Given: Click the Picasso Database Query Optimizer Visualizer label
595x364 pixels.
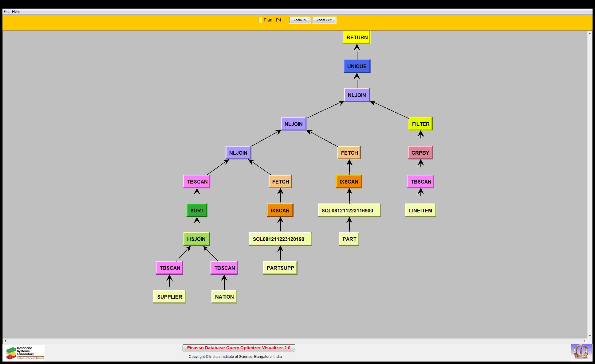Looking at the screenshot, I should click(238, 348).
